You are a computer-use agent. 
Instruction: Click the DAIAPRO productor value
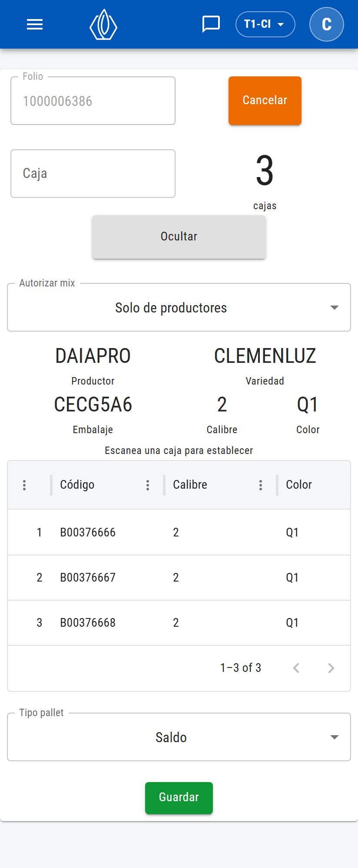(x=93, y=356)
